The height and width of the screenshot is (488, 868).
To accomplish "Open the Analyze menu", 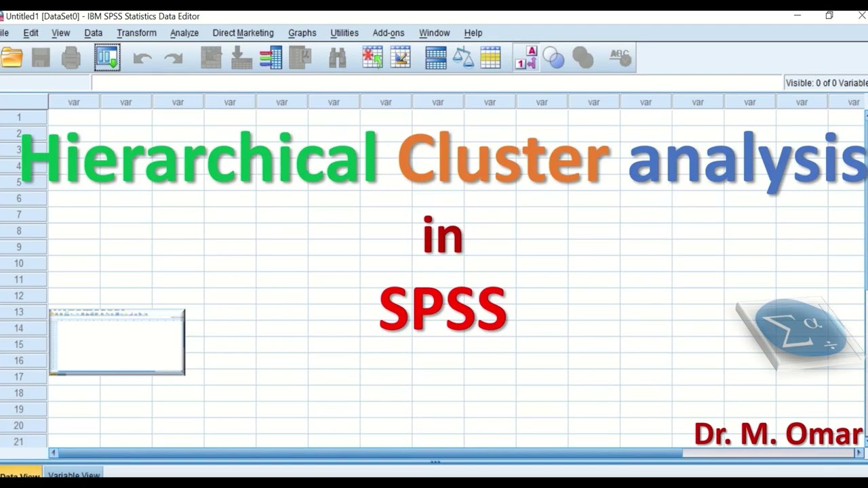I will pyautogui.click(x=184, y=33).
